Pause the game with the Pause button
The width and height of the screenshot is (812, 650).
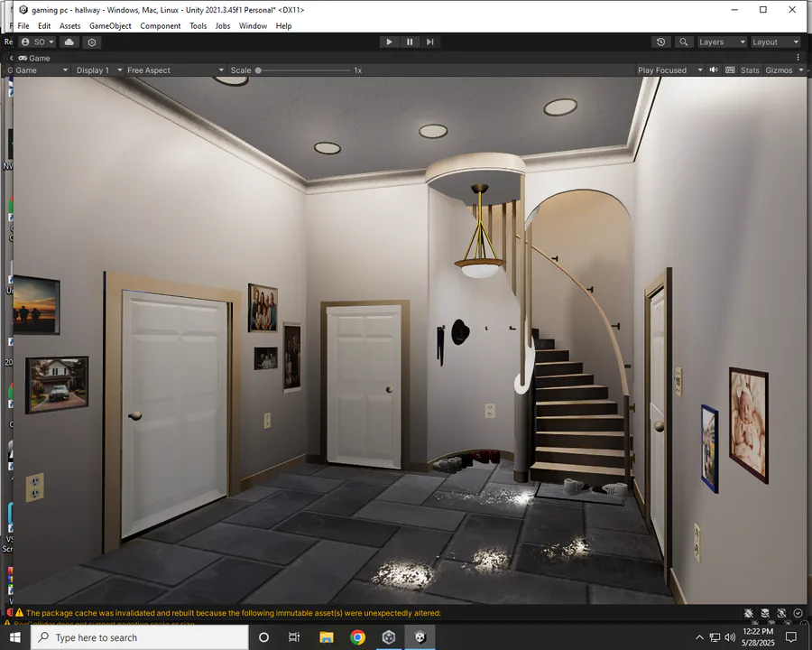[x=410, y=42]
